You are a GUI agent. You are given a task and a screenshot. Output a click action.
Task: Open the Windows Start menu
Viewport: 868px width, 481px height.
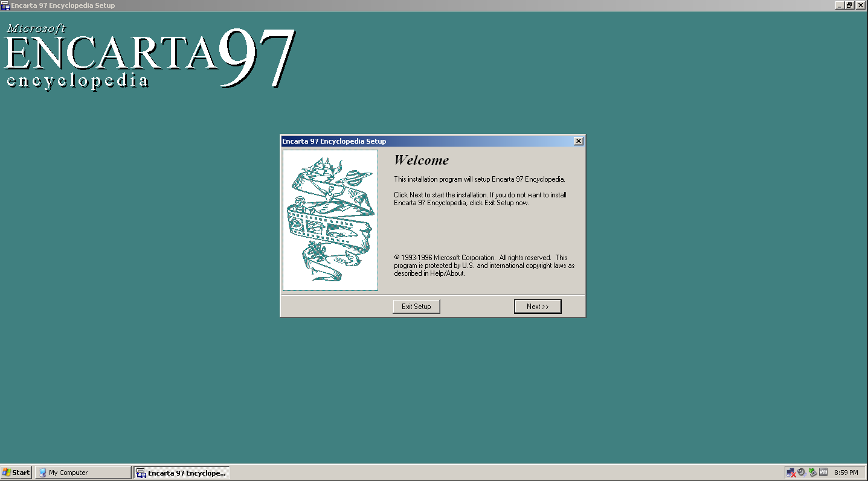coord(16,473)
